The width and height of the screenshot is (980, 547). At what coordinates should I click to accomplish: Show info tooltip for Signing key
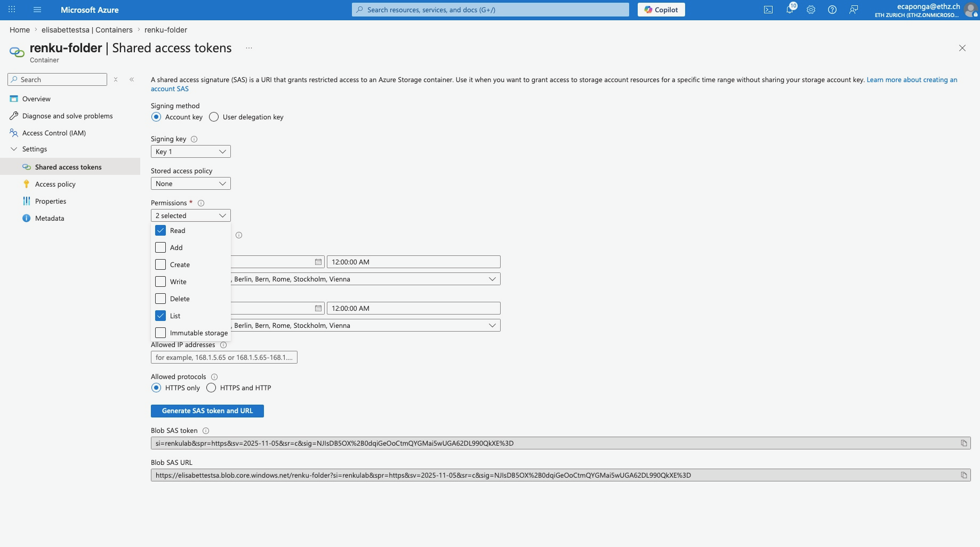click(x=194, y=139)
